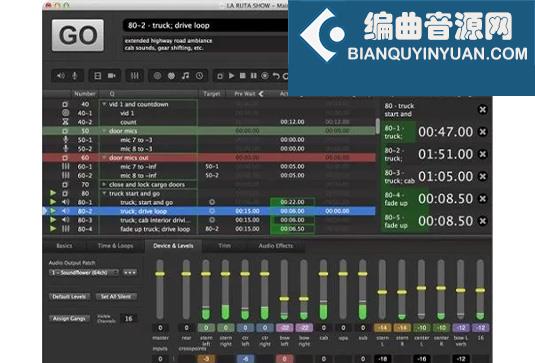Click the target circle on row 80-1
The height and width of the screenshot is (363, 535).
pos(212,202)
